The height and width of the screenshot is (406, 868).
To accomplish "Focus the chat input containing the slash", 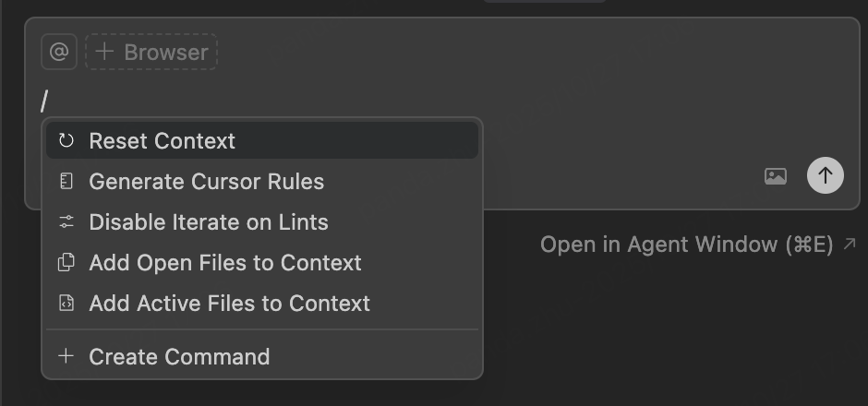I will click(x=369, y=100).
